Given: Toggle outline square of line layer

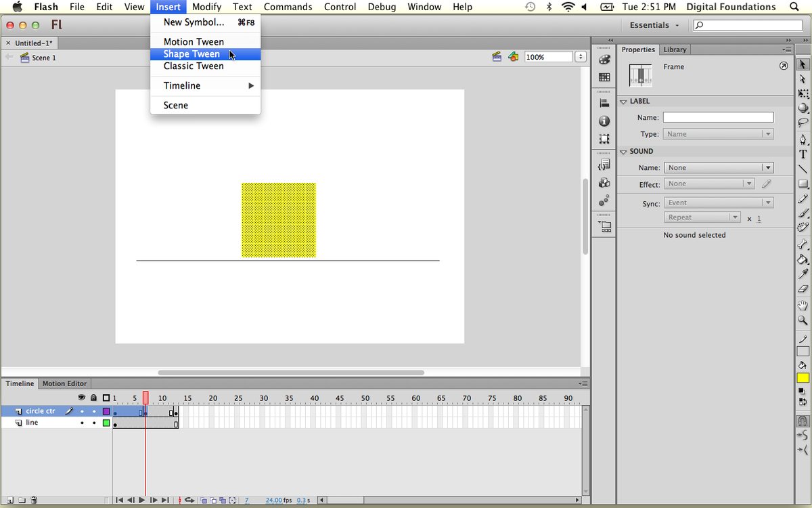Looking at the screenshot, I should (x=106, y=423).
